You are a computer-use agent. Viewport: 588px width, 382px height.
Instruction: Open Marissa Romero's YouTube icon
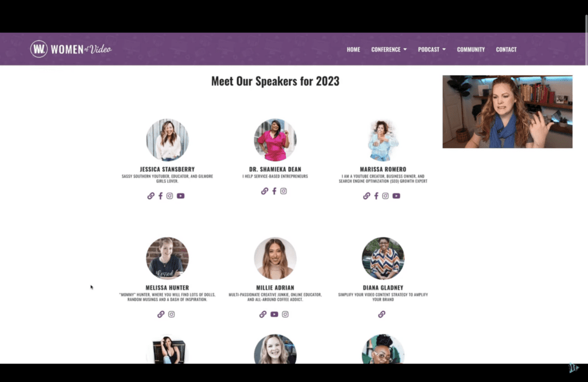(x=396, y=196)
